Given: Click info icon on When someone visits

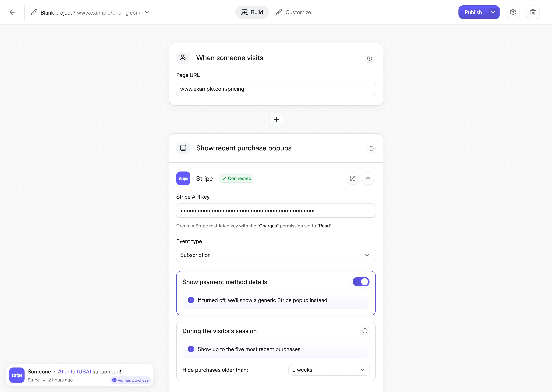Looking at the screenshot, I should point(369,58).
